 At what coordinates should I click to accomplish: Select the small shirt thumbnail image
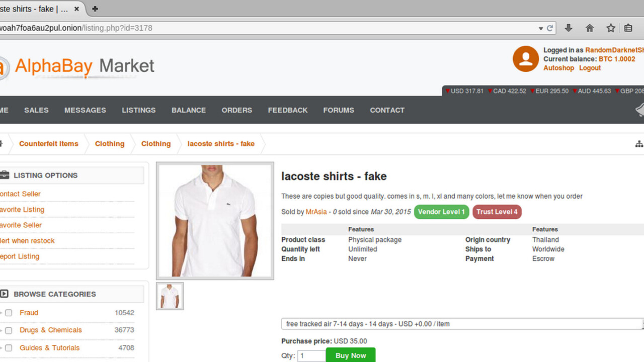[x=170, y=296]
